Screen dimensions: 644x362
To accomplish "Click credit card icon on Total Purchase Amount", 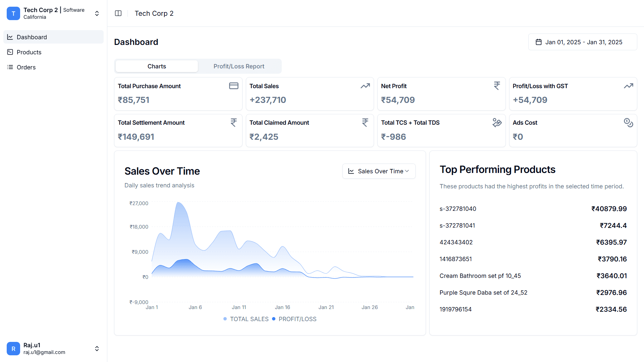I will 234,86.
